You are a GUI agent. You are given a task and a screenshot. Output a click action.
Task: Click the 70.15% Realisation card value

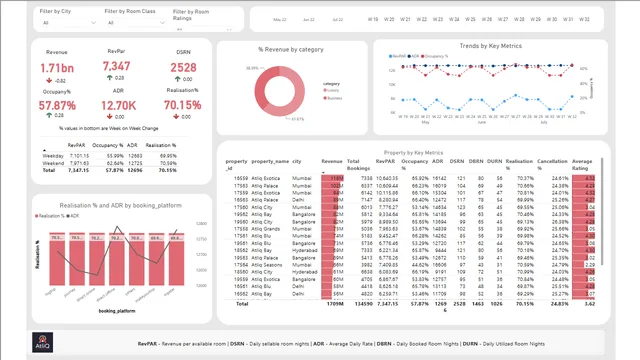click(x=182, y=105)
